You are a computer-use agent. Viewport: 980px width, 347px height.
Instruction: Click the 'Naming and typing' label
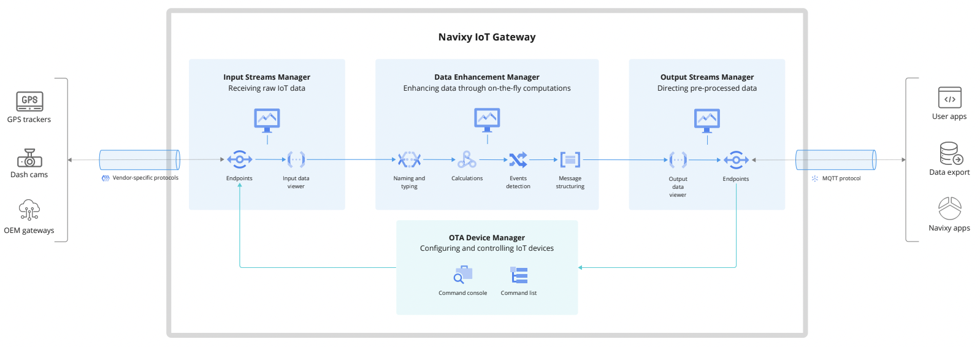pos(409,182)
